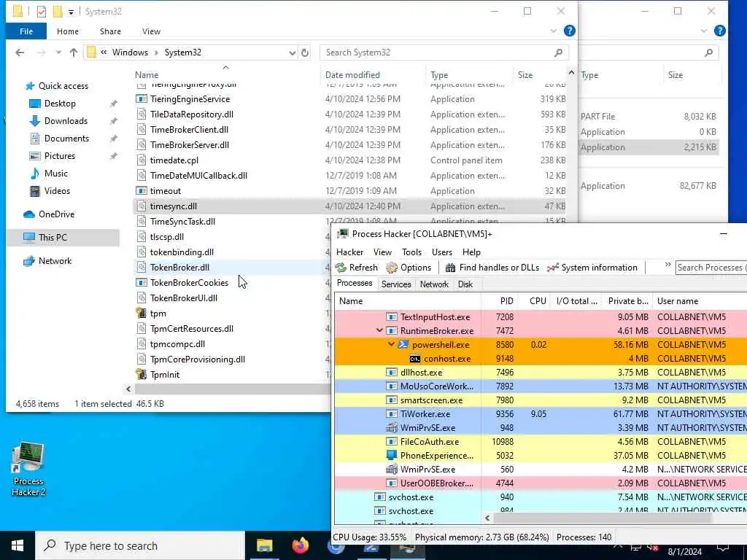Select TiWorker.exe process row

click(x=541, y=414)
